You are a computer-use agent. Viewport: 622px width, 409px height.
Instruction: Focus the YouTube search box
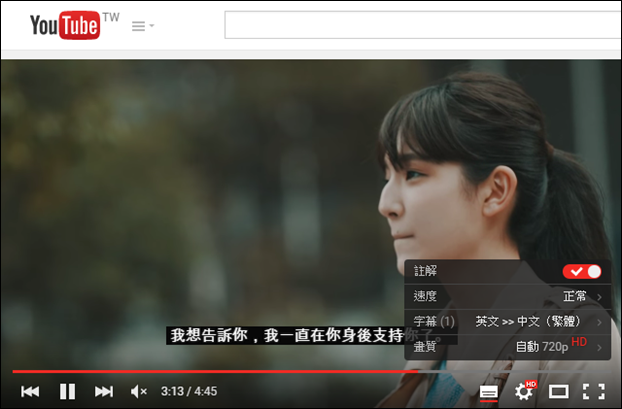pos(423,25)
